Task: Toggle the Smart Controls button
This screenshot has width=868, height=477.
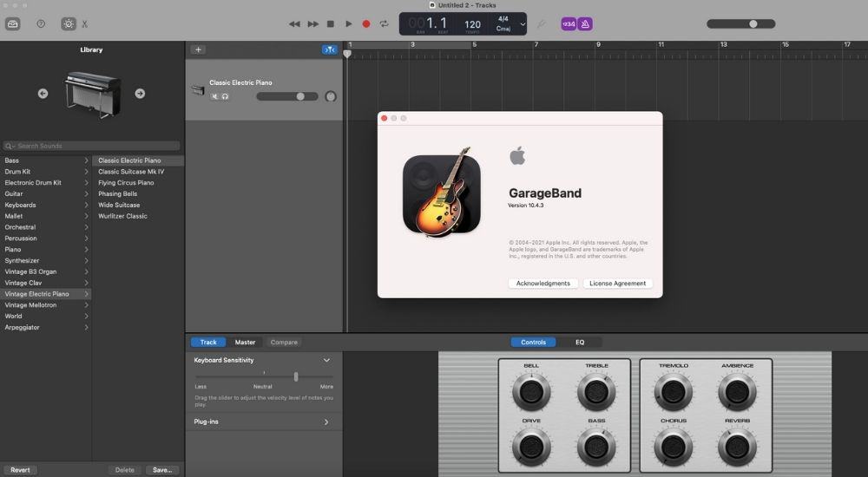Action: (x=69, y=23)
